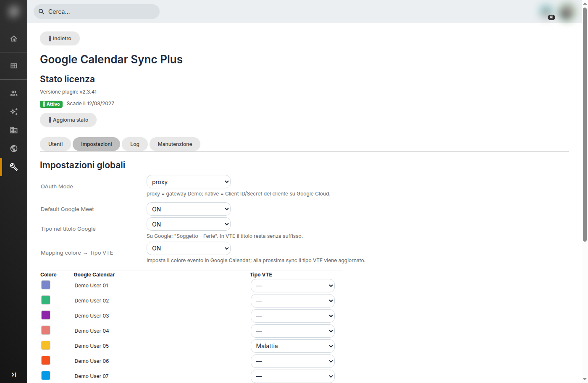This screenshot has width=588, height=383.
Task: Click the Indietro back button
Action: click(x=60, y=38)
